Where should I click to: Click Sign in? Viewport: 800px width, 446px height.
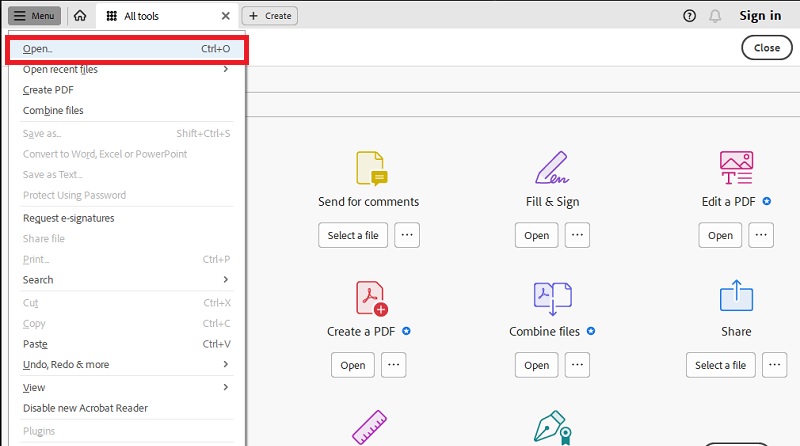point(760,16)
